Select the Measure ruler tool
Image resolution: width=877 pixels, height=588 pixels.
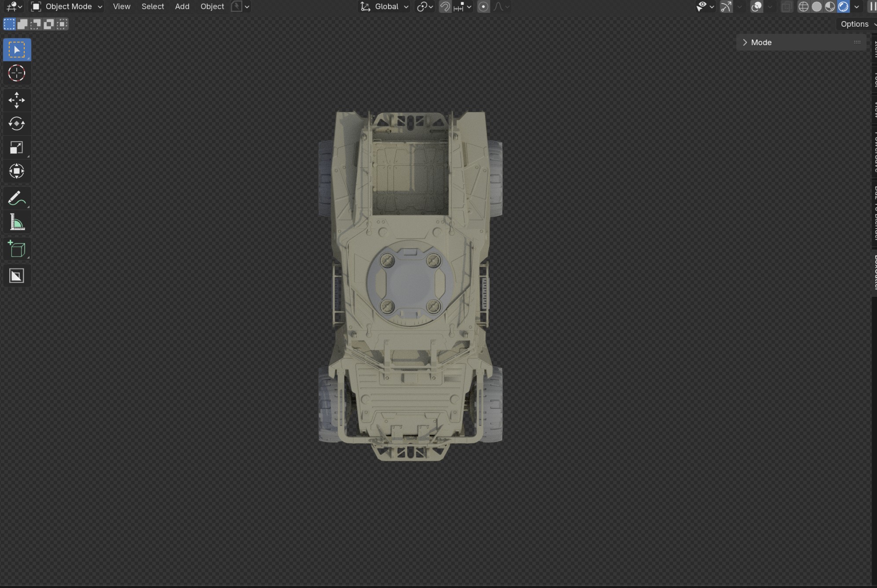click(17, 222)
